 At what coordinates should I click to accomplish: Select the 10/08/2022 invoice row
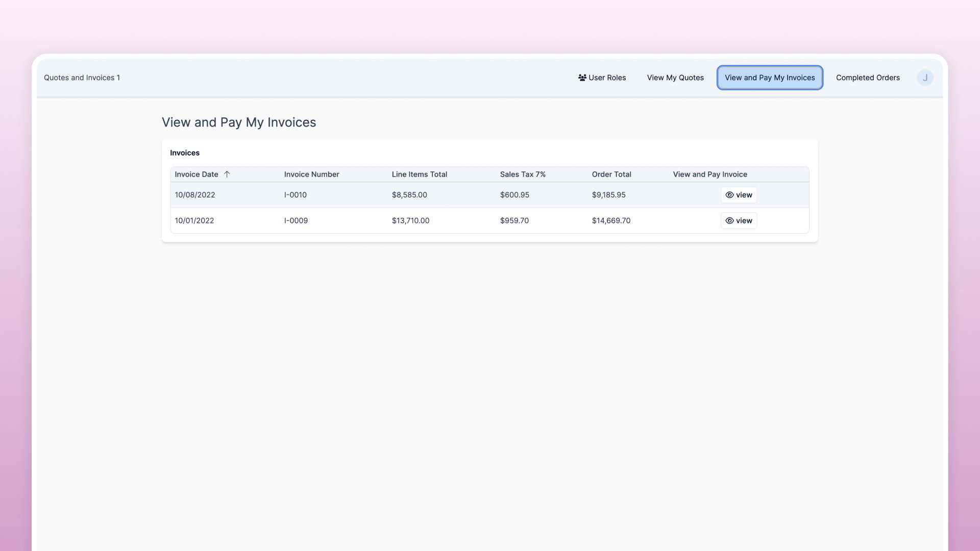click(194, 195)
